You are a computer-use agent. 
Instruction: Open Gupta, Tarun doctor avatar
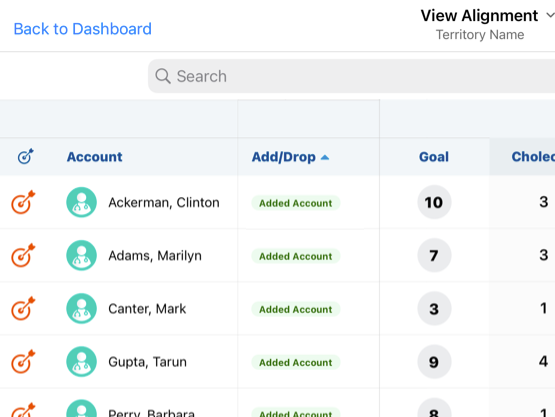click(x=81, y=361)
